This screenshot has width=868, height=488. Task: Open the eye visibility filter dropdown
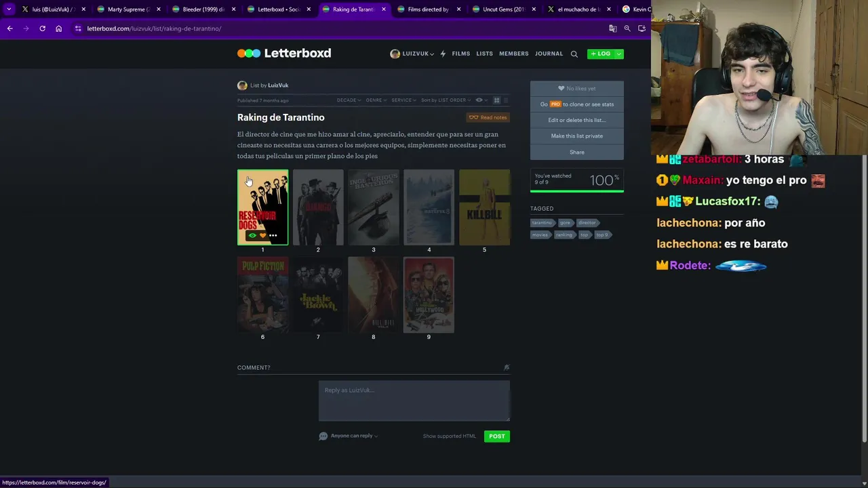tap(481, 100)
